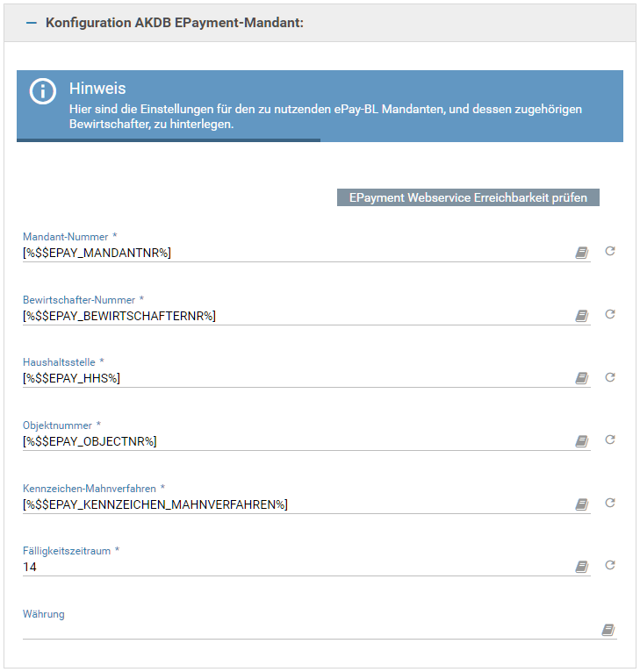Open the book icon for Kennzeichen-Mahnverfahren

(x=581, y=504)
